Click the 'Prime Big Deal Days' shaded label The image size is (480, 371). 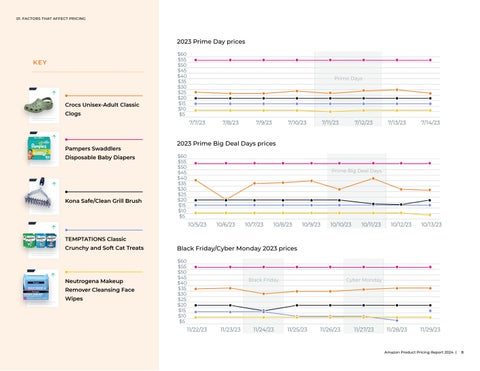click(x=356, y=171)
